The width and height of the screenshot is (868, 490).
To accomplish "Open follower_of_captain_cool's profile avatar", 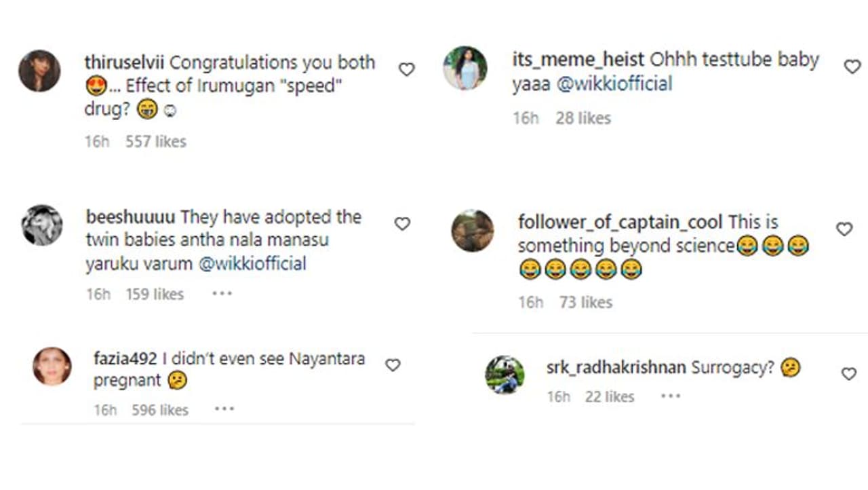I will pyautogui.click(x=473, y=231).
